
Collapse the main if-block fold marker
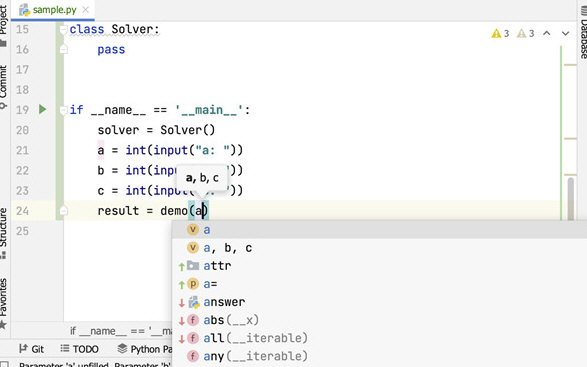point(63,110)
